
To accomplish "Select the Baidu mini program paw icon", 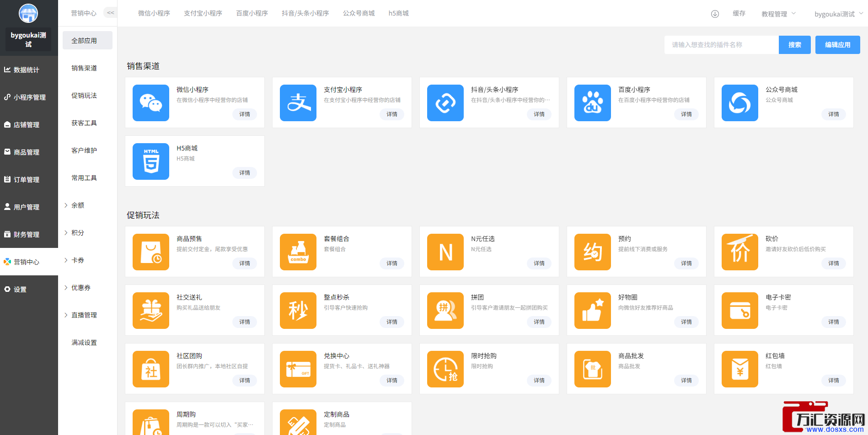I will (x=593, y=103).
